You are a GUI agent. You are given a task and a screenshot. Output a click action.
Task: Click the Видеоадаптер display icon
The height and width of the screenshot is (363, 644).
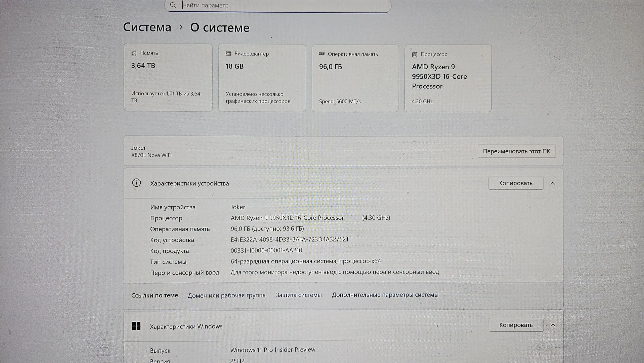[228, 54]
